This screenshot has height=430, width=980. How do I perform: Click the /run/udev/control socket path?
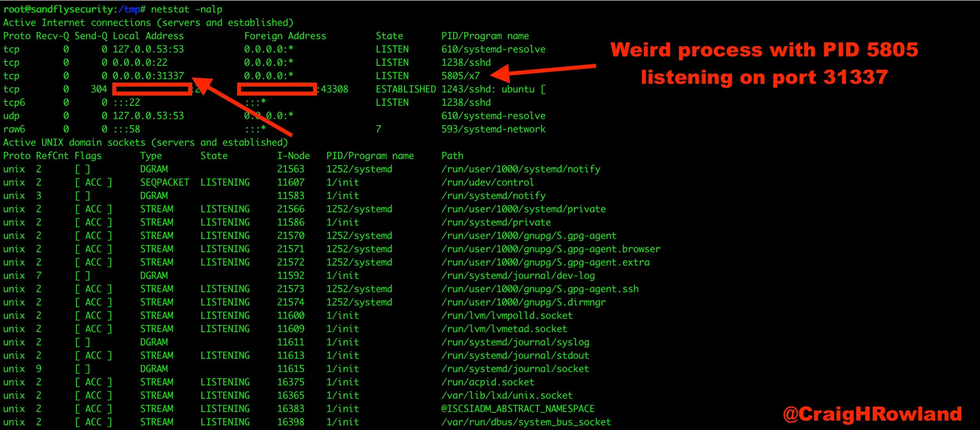(x=487, y=182)
